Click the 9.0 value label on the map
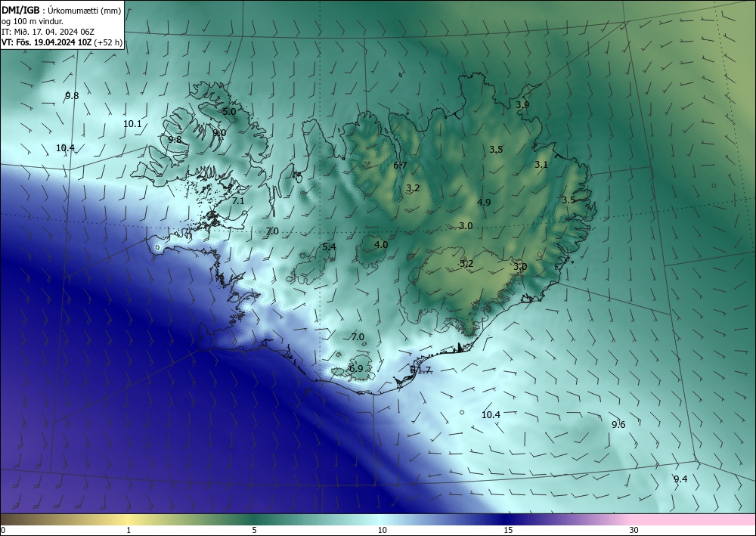The height and width of the screenshot is (536, 756). coord(219,133)
